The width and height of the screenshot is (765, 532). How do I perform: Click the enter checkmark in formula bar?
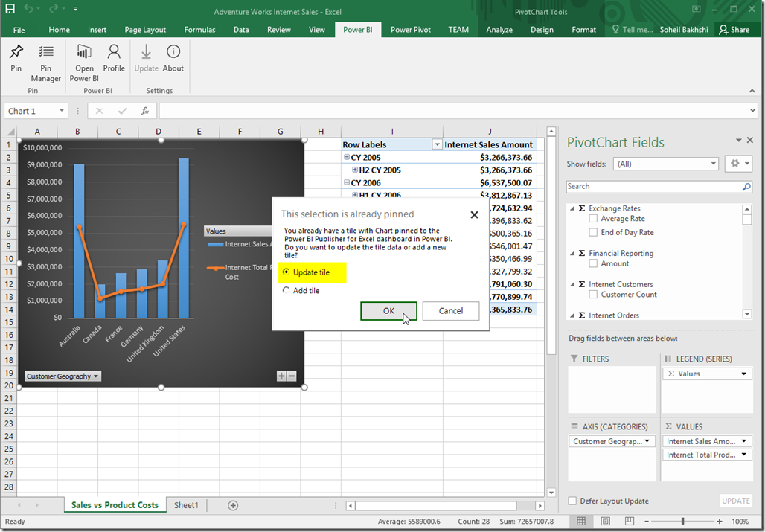coord(122,111)
